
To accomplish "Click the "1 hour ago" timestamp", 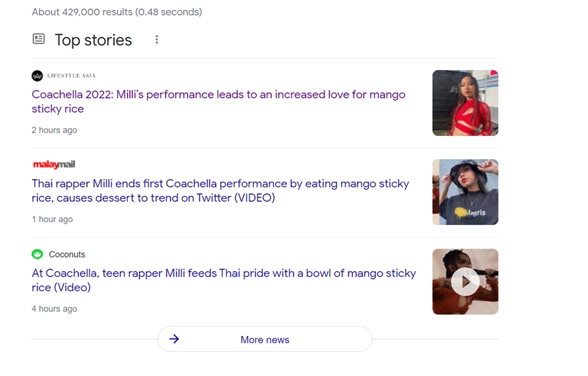I will [x=52, y=219].
